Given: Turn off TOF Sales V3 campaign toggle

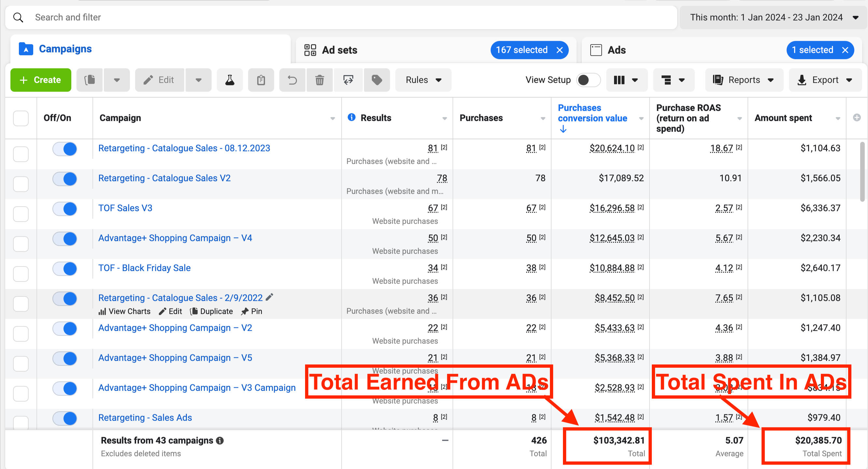Looking at the screenshot, I should (x=65, y=209).
